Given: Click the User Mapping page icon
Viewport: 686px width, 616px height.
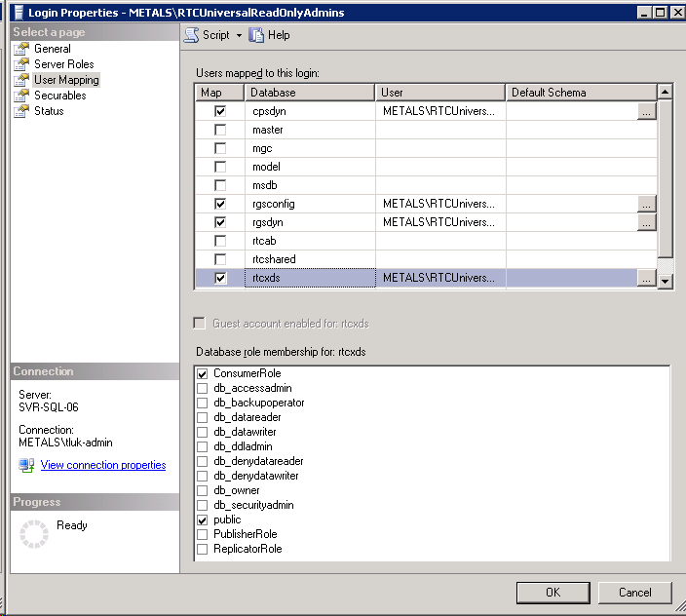Looking at the screenshot, I should coord(21,80).
